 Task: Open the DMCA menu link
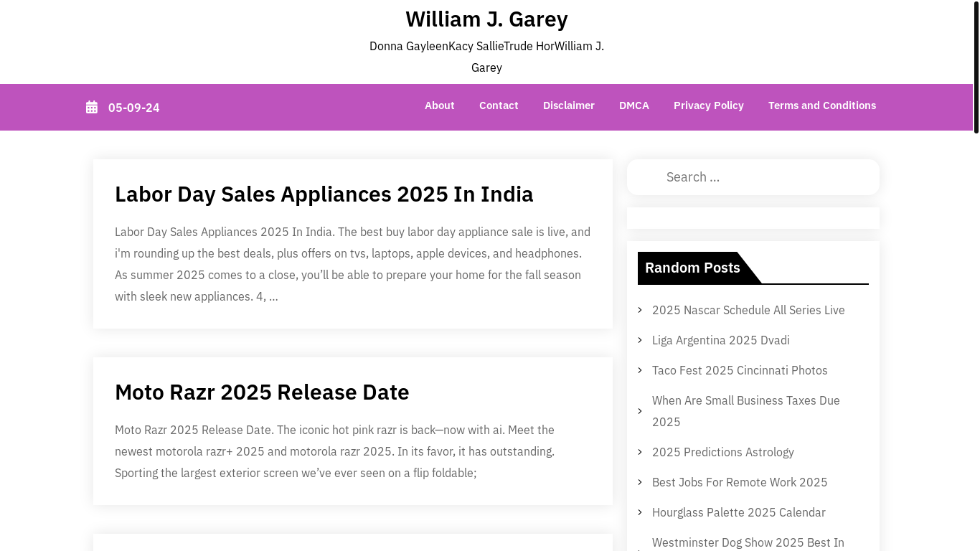point(634,105)
